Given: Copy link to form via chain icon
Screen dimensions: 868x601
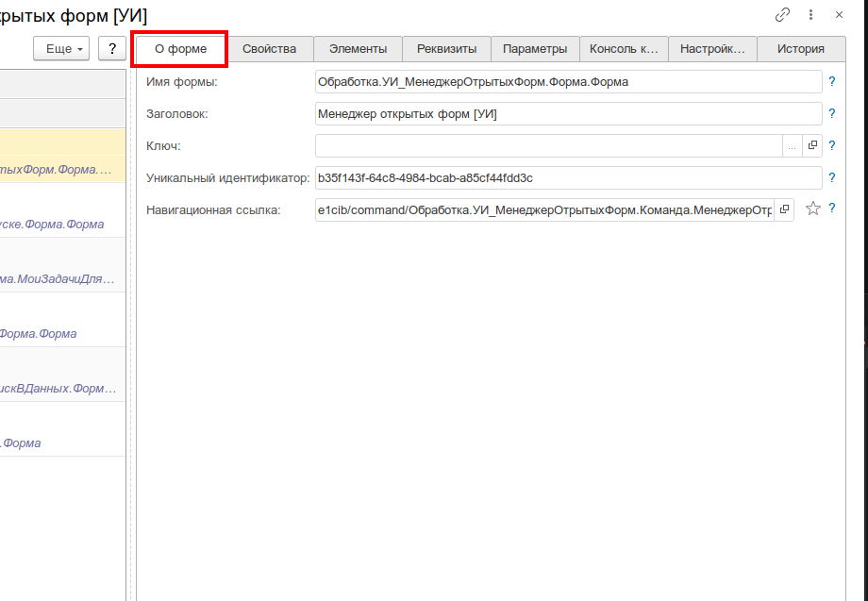Looking at the screenshot, I should coord(782,15).
